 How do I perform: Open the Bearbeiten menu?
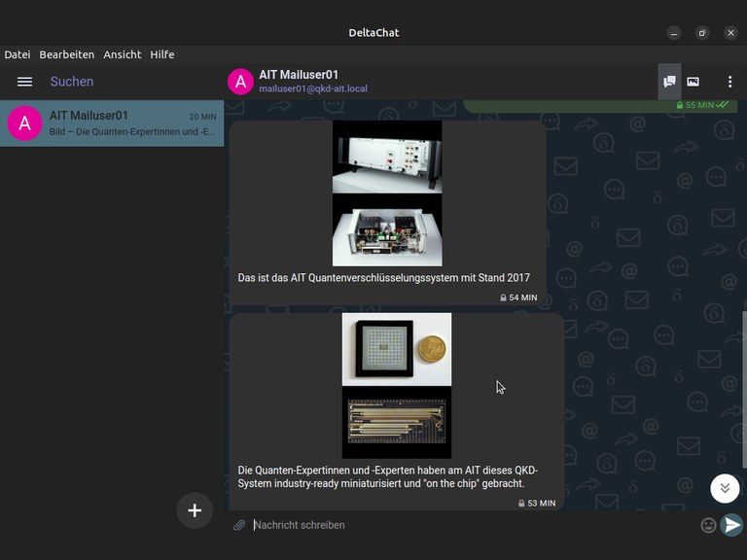67,54
